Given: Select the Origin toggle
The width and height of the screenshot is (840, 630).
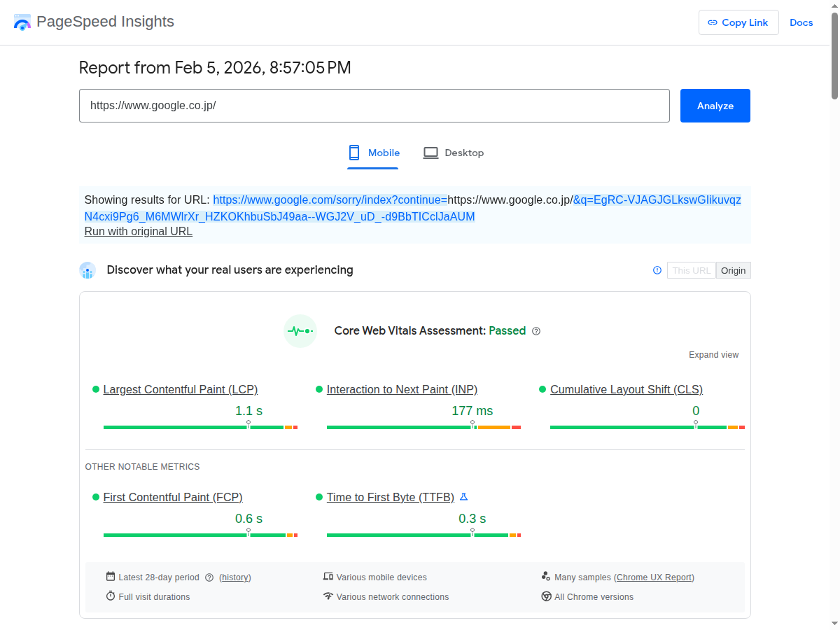Looking at the screenshot, I should [x=733, y=270].
